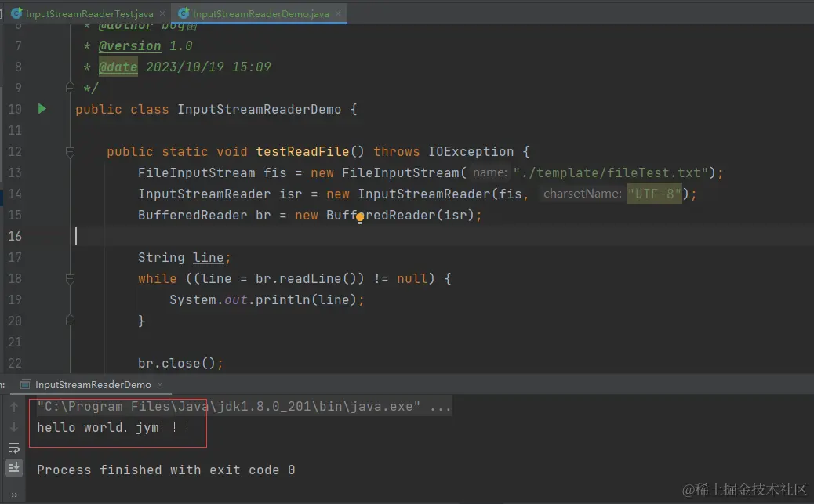Close the InputStreamReaderTest.java tab

[x=162, y=13]
